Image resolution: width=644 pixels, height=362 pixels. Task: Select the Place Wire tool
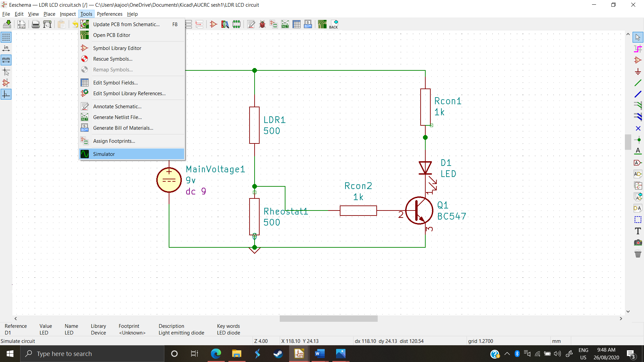638,83
